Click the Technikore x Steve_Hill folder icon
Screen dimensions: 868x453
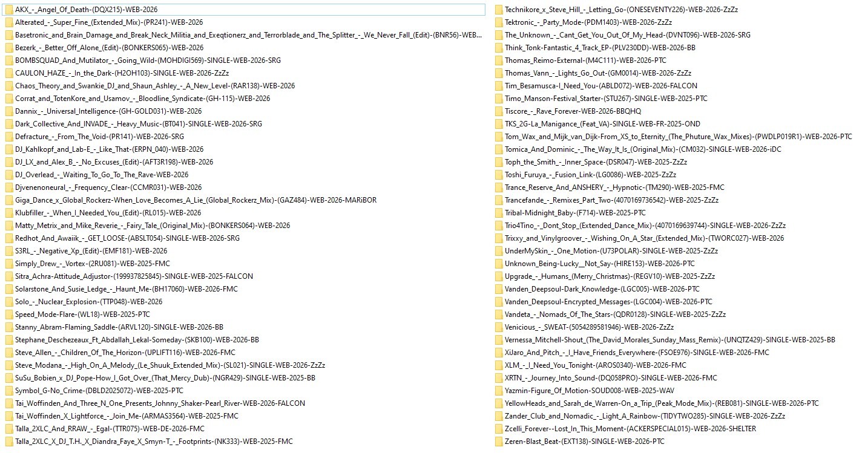point(498,10)
